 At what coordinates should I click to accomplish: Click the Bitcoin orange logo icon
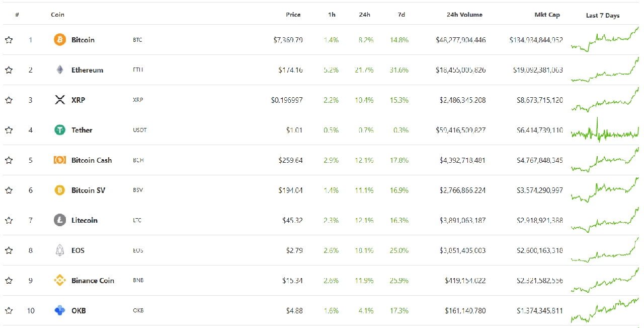point(60,40)
